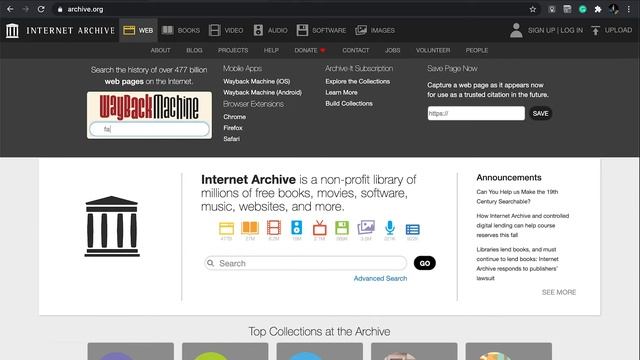Image resolution: width=640 pixels, height=360 pixels.
Task: Open Chrome browser extension link
Action: [x=235, y=117]
